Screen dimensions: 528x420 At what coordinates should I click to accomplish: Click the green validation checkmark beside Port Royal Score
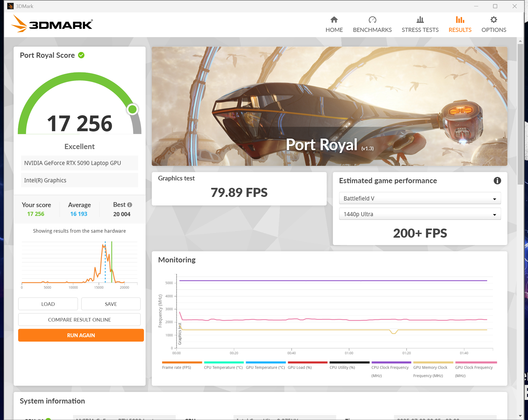click(x=81, y=55)
